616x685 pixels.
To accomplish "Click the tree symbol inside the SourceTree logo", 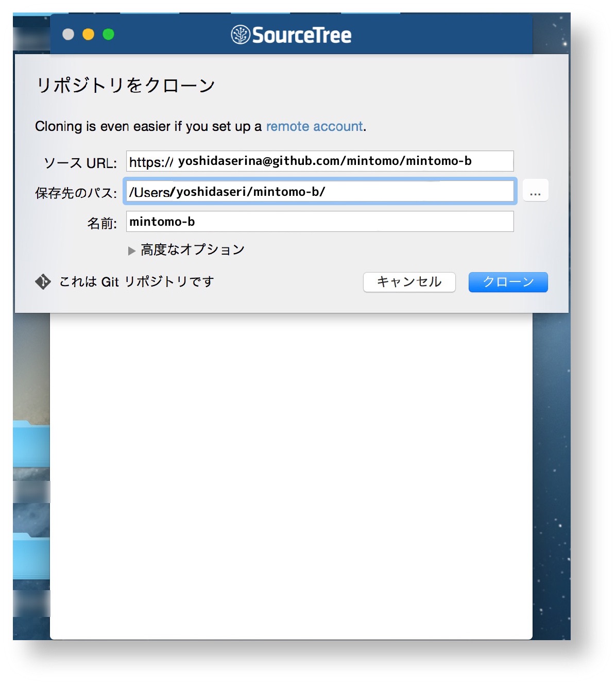I will [x=240, y=34].
